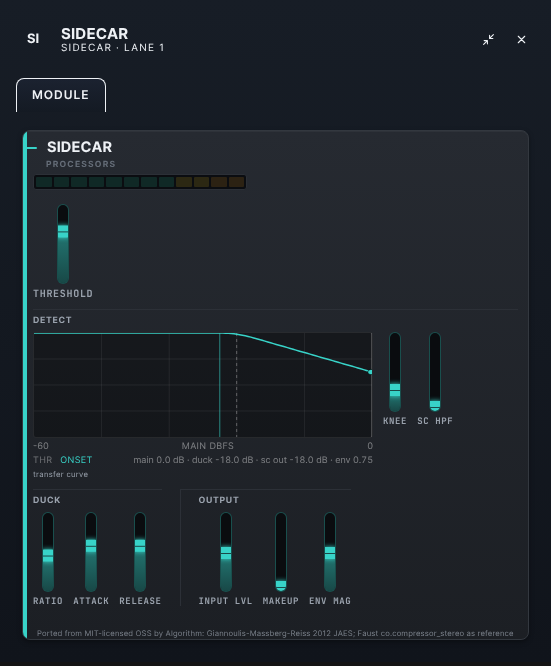551x666 pixels.
Task: Click the ATTACK slider
Action: 91,552
